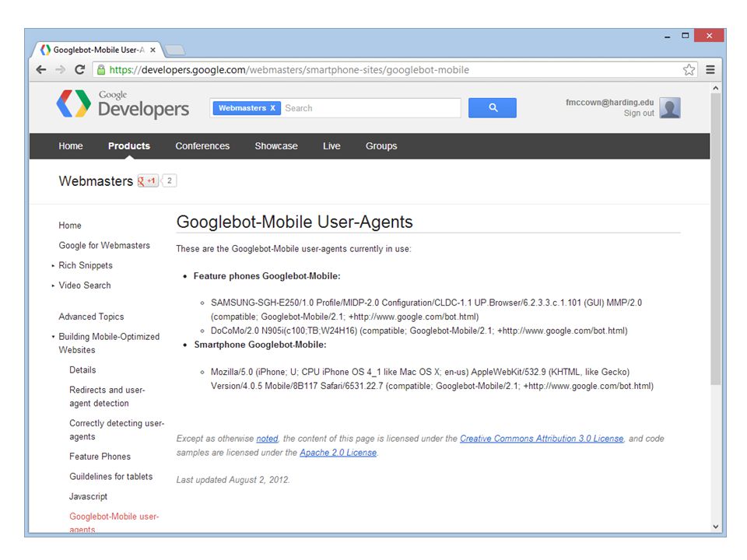Click the Webmasters page heading

[96, 181]
